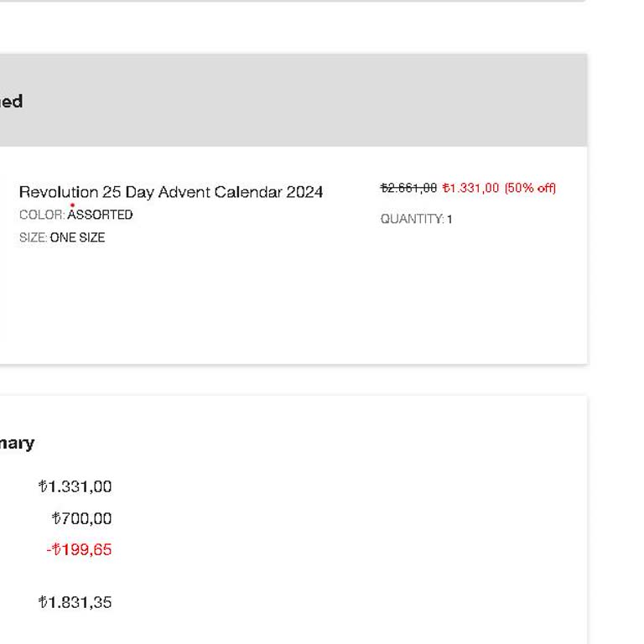Screen dimensions: 644x644
Task: Click the QUANTITY label
Action: 411,219
